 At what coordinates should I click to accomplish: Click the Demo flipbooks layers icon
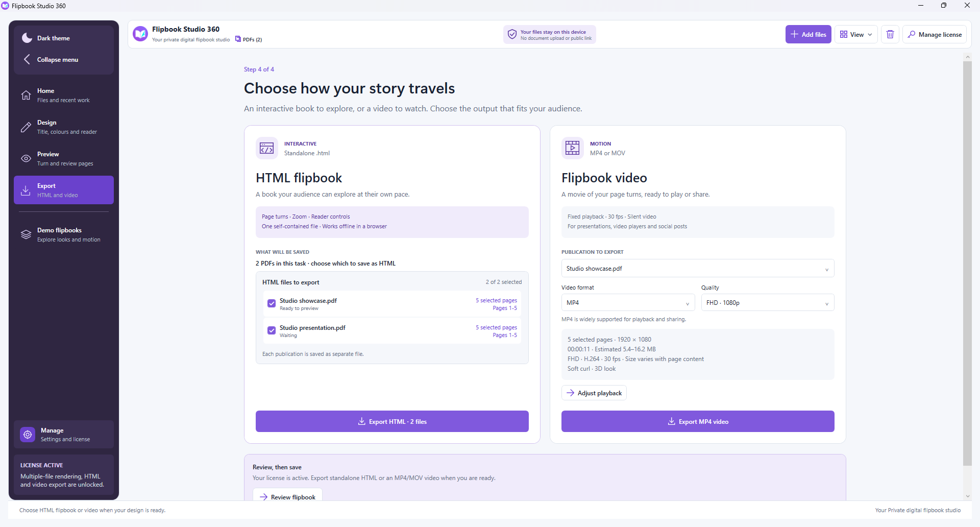pyautogui.click(x=26, y=234)
